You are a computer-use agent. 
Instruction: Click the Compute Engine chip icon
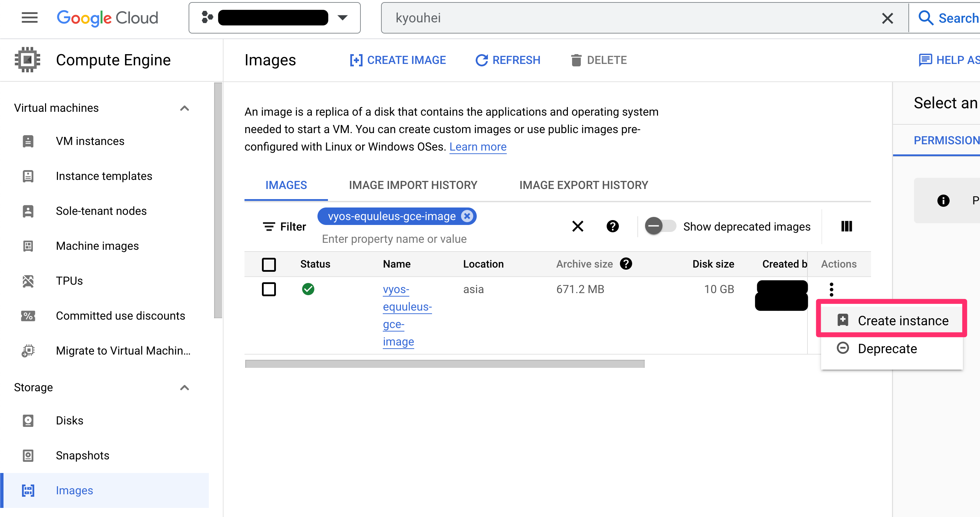tap(27, 60)
